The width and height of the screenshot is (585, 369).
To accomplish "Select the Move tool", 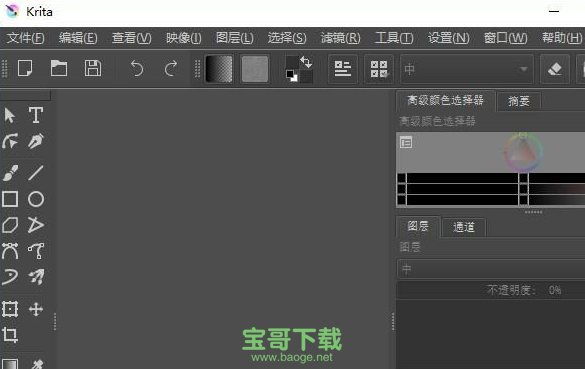I will [x=36, y=309].
